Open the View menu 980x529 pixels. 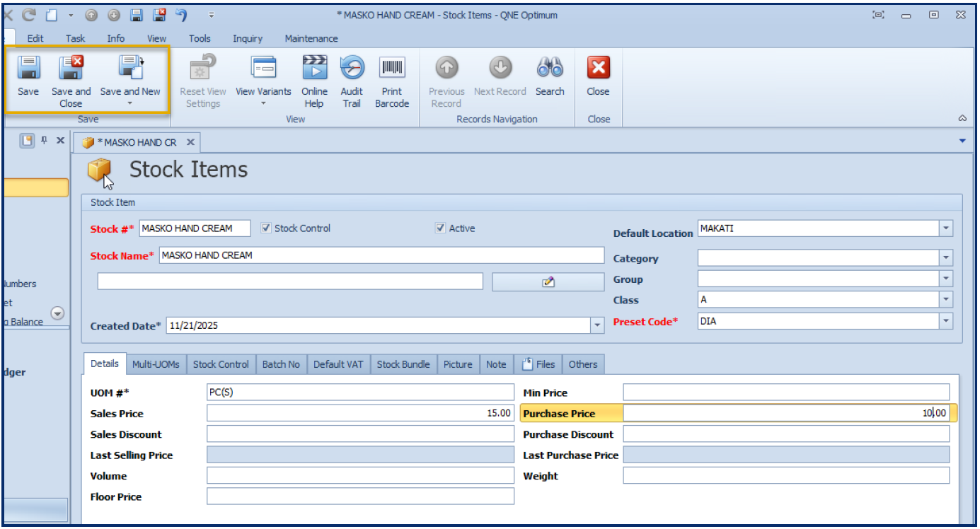[x=157, y=38]
